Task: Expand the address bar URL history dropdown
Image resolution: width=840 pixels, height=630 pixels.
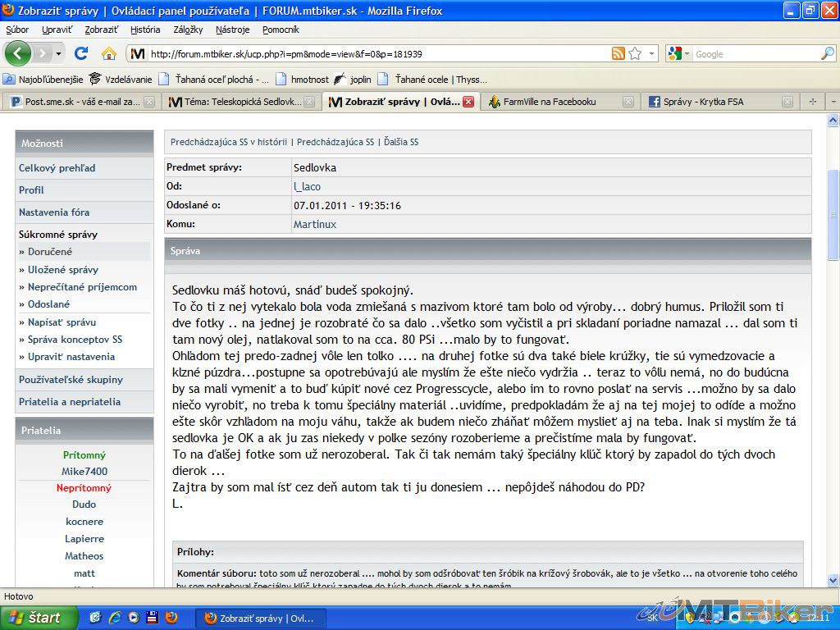Action: click(x=652, y=53)
